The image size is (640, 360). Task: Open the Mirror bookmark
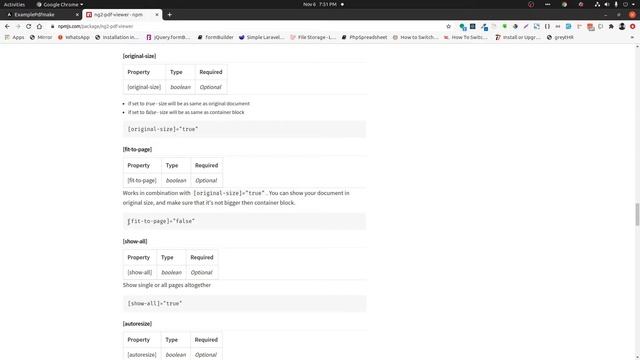[x=41, y=37]
